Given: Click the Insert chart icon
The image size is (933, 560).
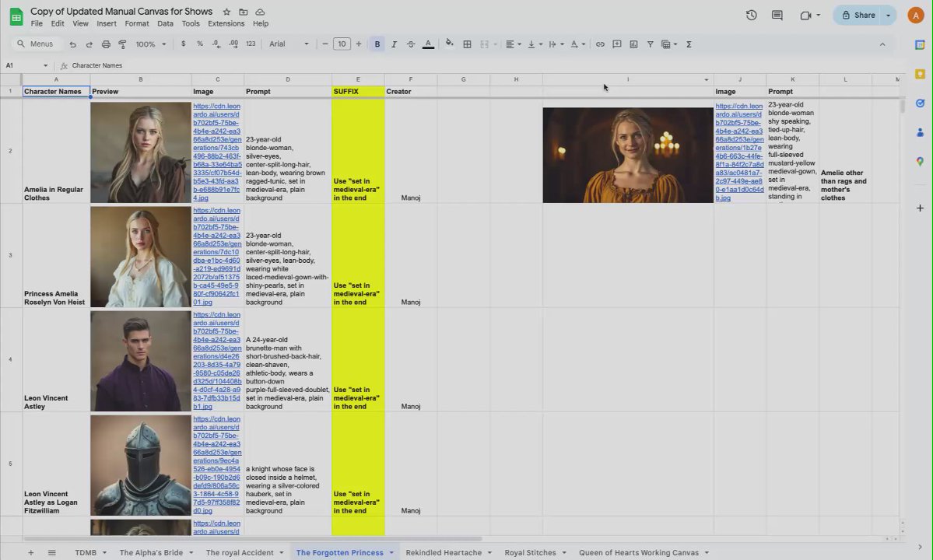Looking at the screenshot, I should 633,44.
